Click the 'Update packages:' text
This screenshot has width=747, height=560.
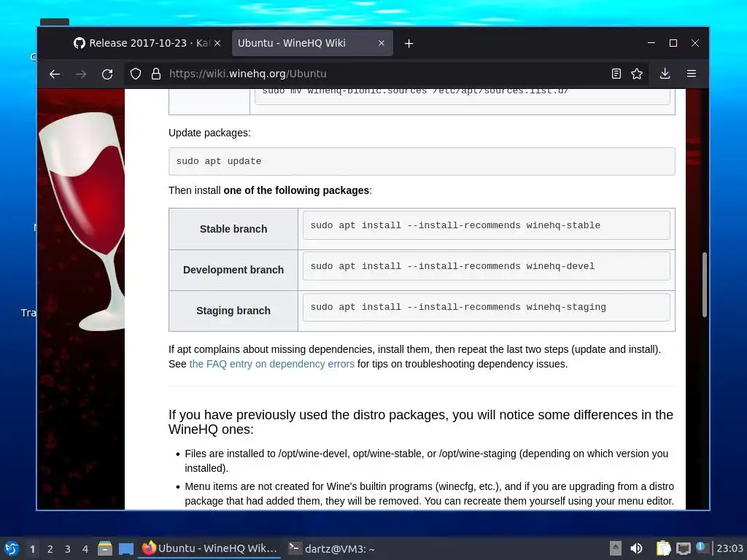pyautogui.click(x=209, y=133)
